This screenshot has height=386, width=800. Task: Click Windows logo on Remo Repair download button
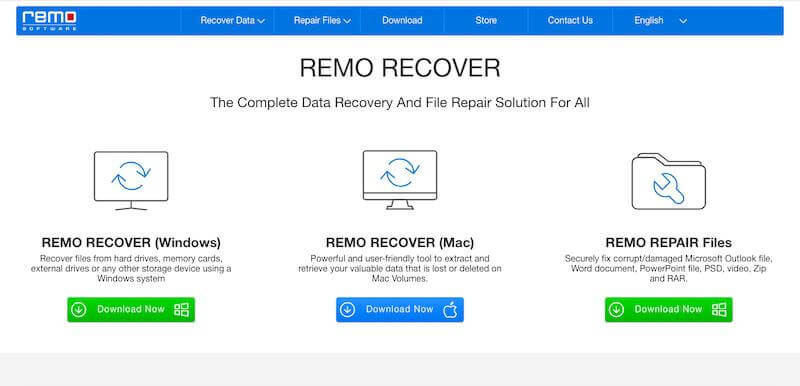coord(719,310)
